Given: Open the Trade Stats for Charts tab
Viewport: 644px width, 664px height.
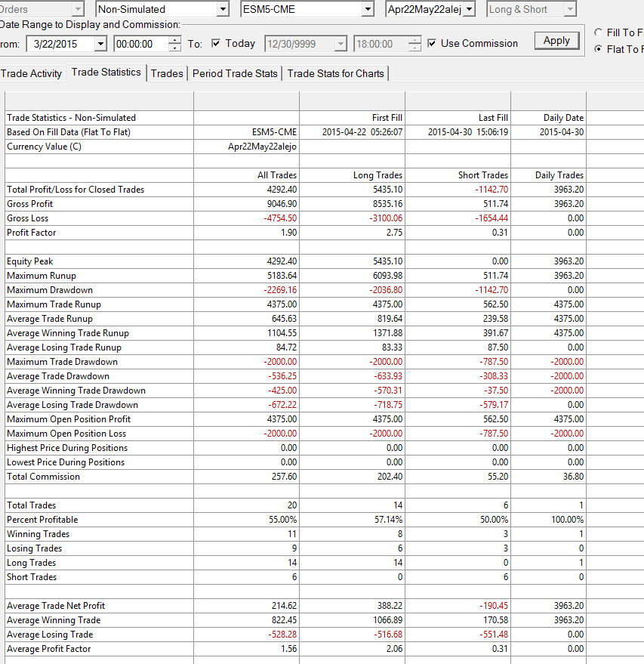Looking at the screenshot, I should pos(335,73).
